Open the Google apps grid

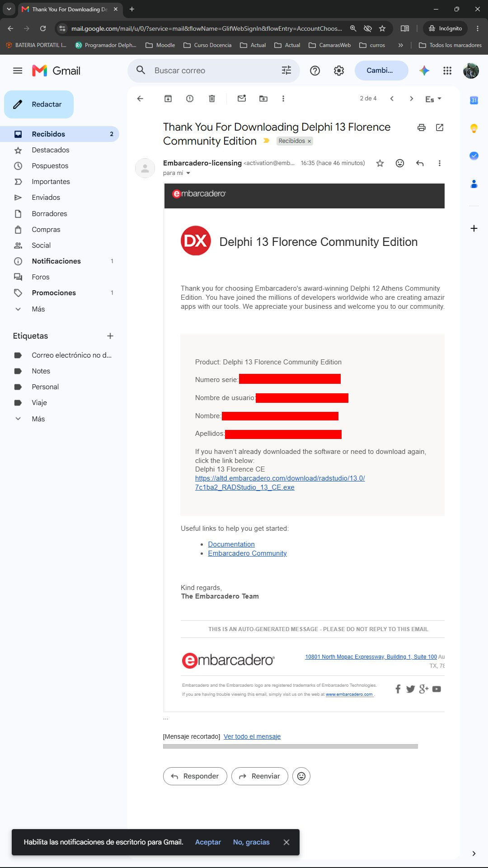(447, 71)
